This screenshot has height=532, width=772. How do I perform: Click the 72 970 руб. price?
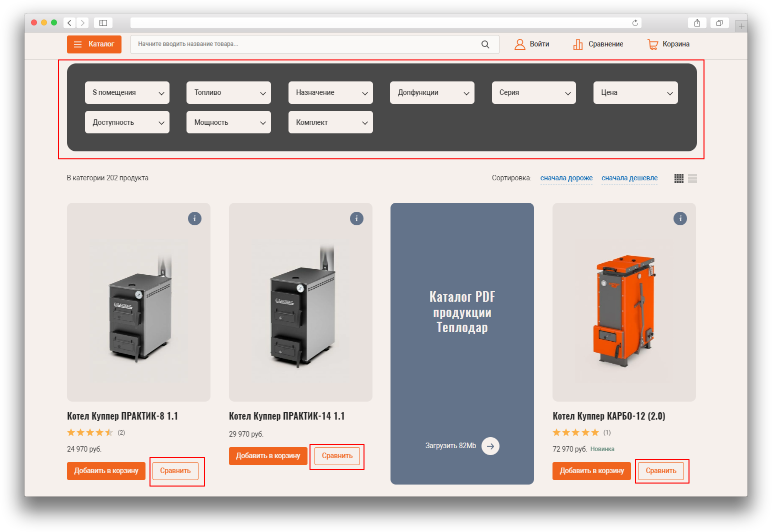569,449
